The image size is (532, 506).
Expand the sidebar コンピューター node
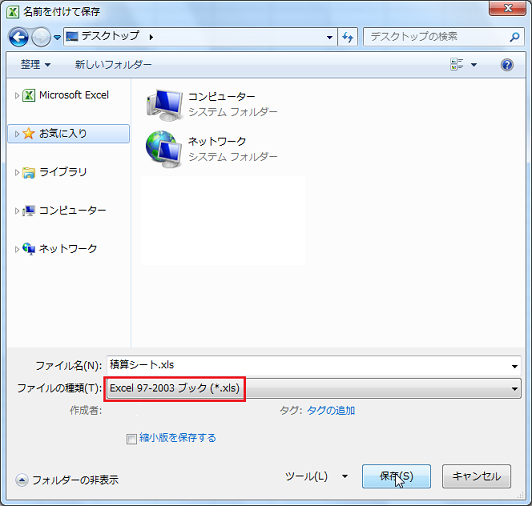[x=17, y=211]
